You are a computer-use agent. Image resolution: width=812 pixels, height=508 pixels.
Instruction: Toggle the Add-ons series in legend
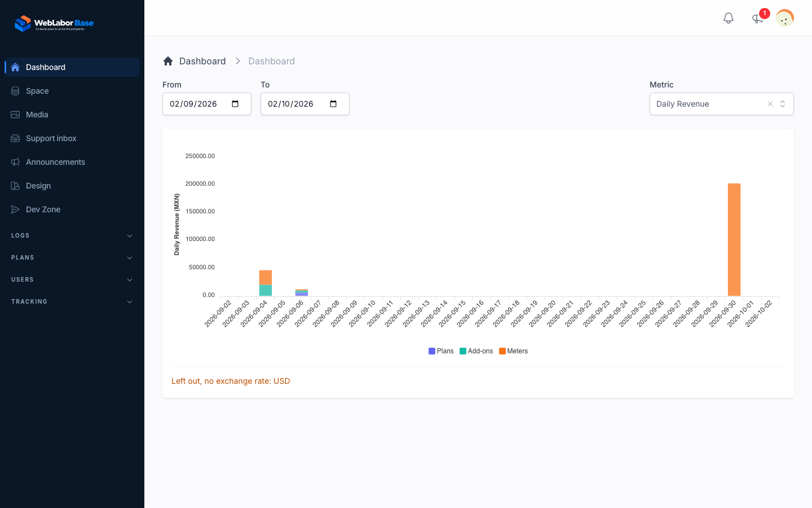476,351
